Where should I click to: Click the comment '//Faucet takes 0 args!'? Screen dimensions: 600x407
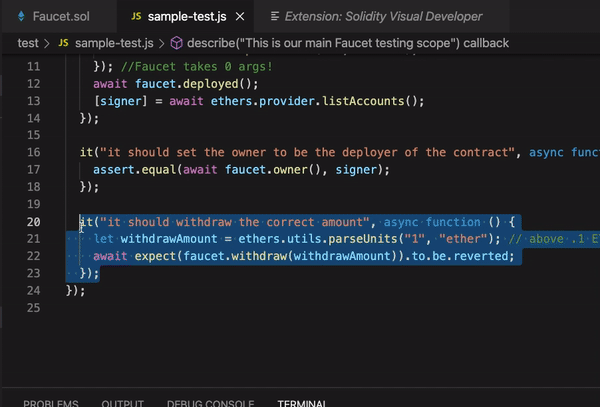tap(197, 67)
